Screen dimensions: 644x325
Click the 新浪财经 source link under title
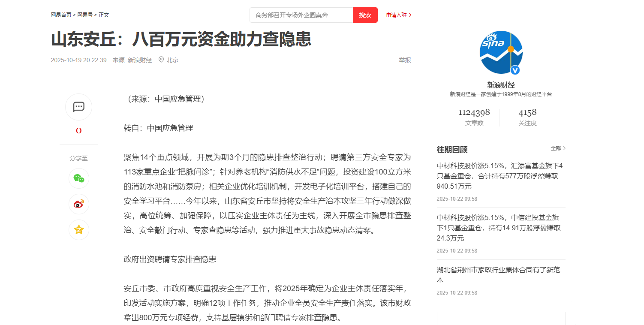tap(140, 60)
